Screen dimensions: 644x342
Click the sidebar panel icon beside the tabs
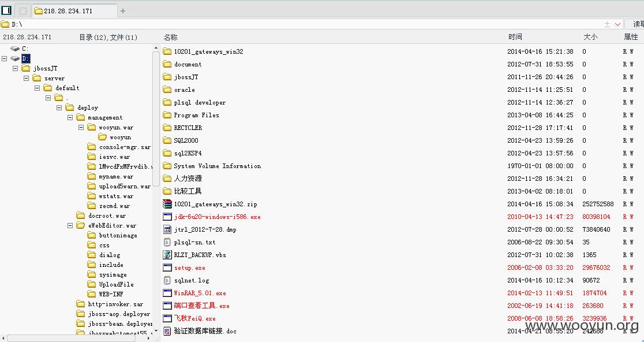tap(6, 10)
